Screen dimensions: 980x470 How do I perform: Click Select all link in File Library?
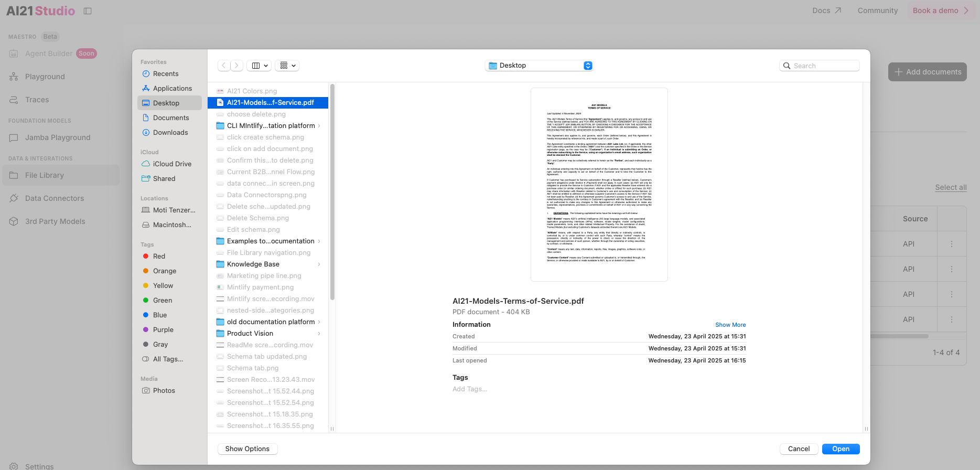tap(951, 188)
